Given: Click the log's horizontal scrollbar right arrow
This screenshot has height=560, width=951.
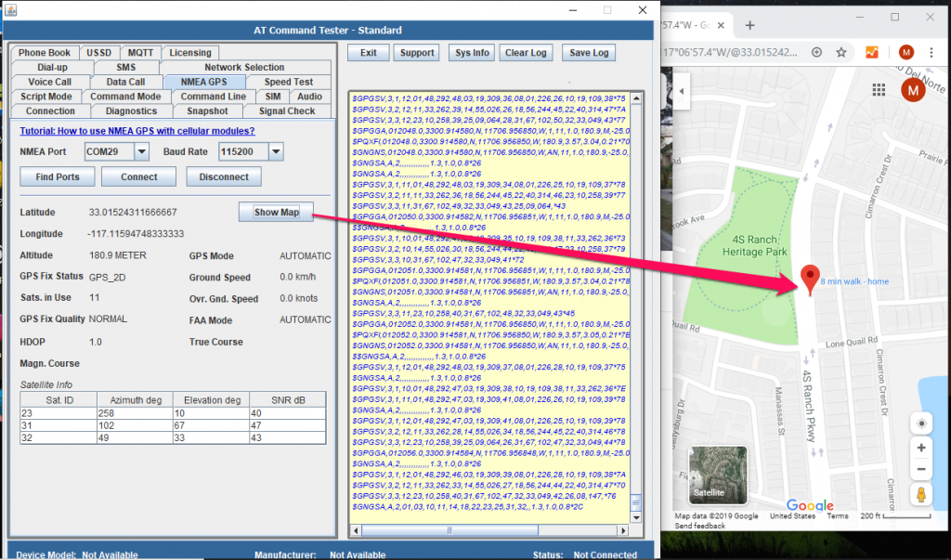Looking at the screenshot, I should point(623,530).
